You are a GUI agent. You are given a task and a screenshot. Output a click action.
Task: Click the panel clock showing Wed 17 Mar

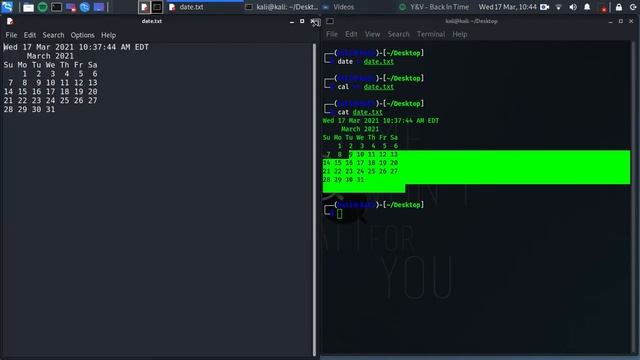pos(507,7)
